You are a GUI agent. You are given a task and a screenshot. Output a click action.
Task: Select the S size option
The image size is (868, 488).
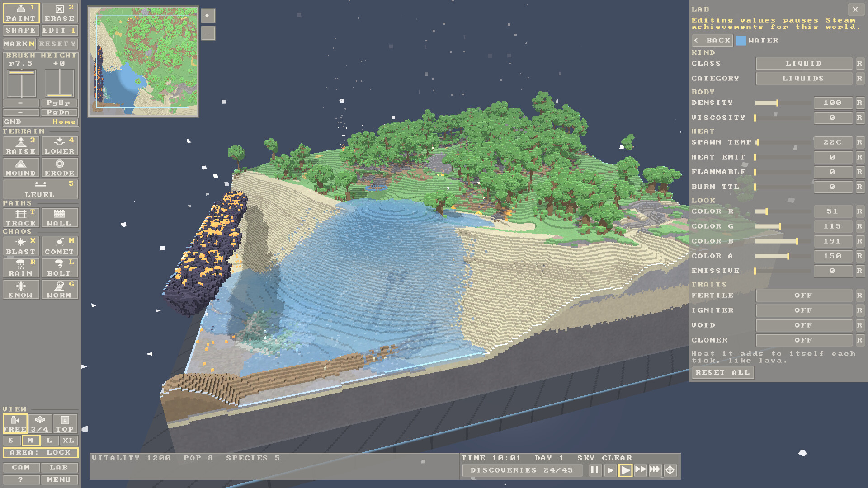coord(11,441)
